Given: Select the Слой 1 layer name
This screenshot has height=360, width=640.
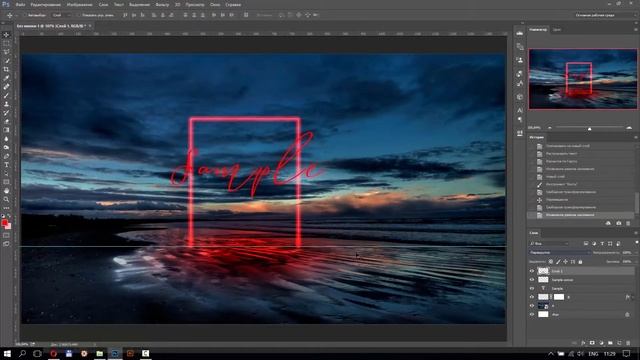Looking at the screenshot, I should click(557, 271).
